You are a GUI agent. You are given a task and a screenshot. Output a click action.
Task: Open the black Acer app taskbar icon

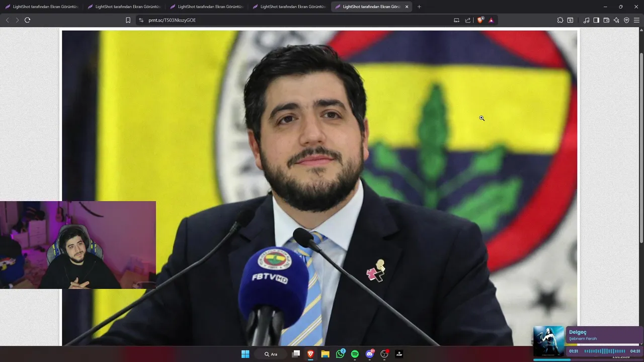click(x=399, y=354)
